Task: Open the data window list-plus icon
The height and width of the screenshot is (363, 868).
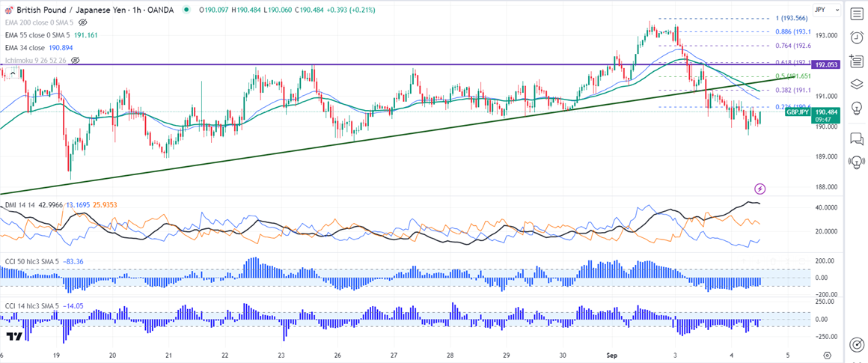Action: pyautogui.click(x=856, y=61)
